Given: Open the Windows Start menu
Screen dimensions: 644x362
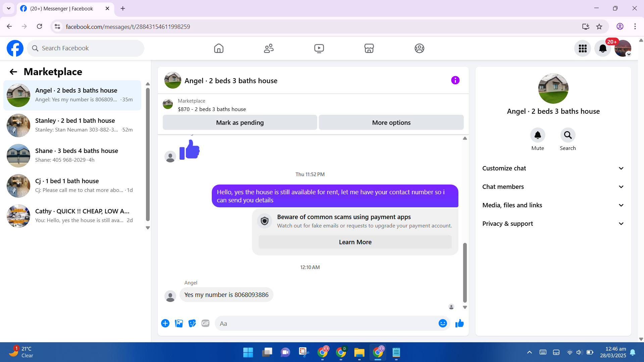Looking at the screenshot, I should tap(248, 352).
